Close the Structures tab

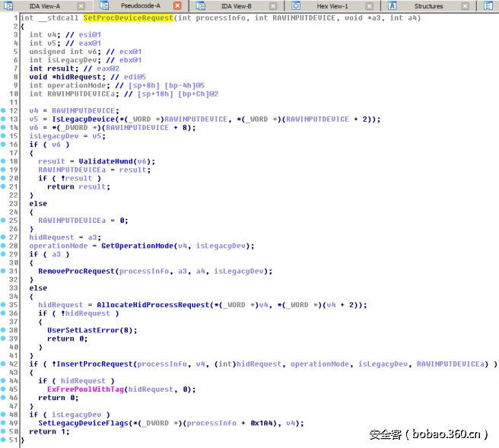[x=466, y=6]
